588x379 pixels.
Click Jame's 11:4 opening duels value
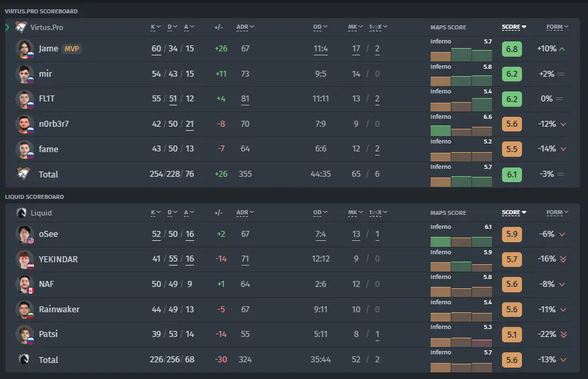tap(321, 49)
